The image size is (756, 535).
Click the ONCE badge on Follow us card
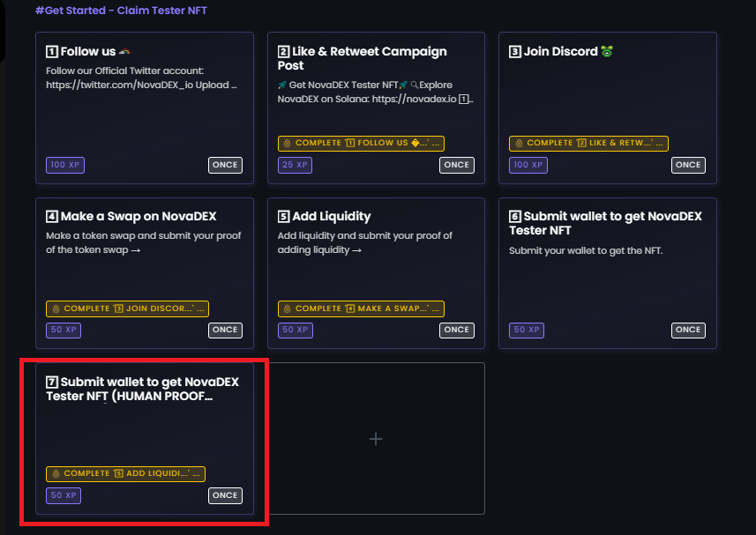coord(225,165)
